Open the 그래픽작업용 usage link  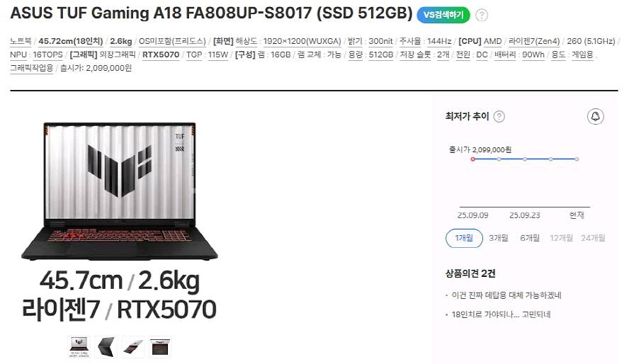[x=31, y=68]
